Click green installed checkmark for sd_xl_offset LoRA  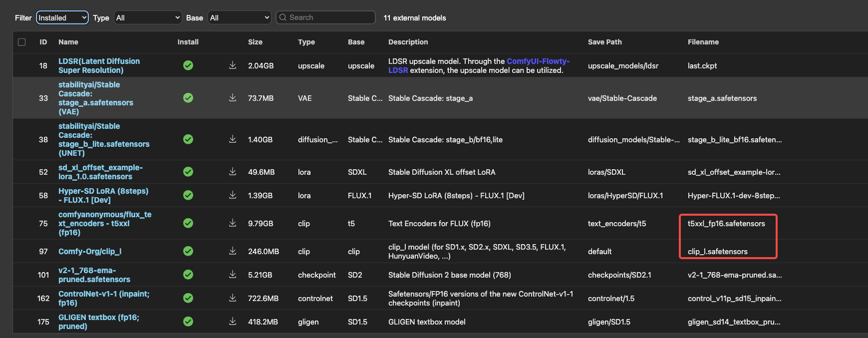188,172
